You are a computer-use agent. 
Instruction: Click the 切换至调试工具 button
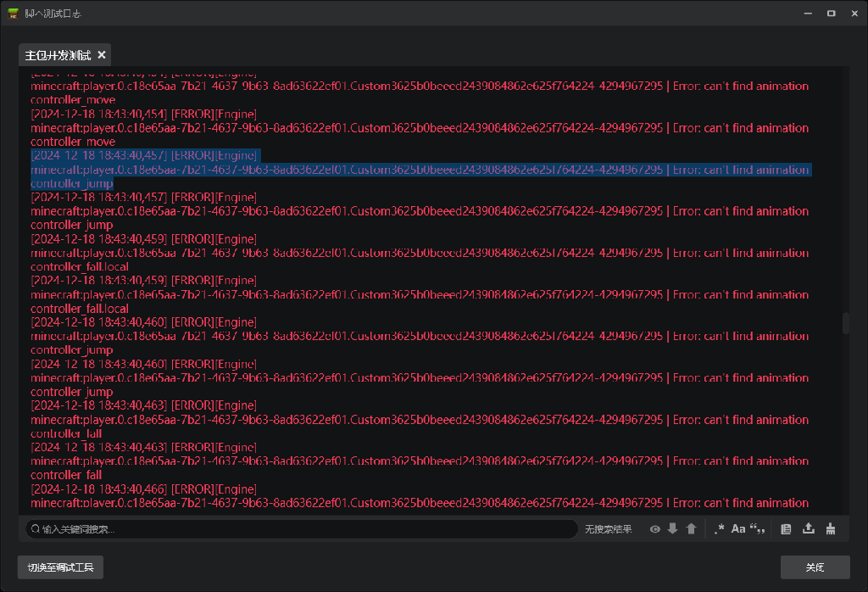pyautogui.click(x=60, y=567)
